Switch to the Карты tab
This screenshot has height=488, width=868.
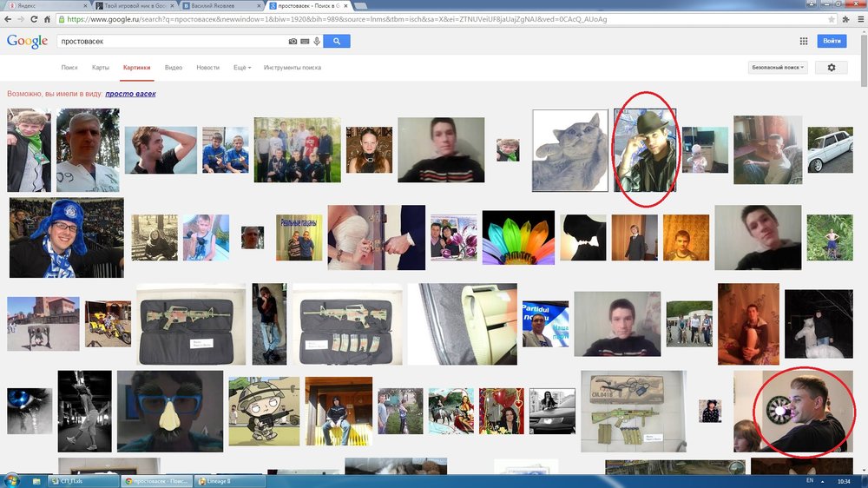pyautogui.click(x=101, y=68)
